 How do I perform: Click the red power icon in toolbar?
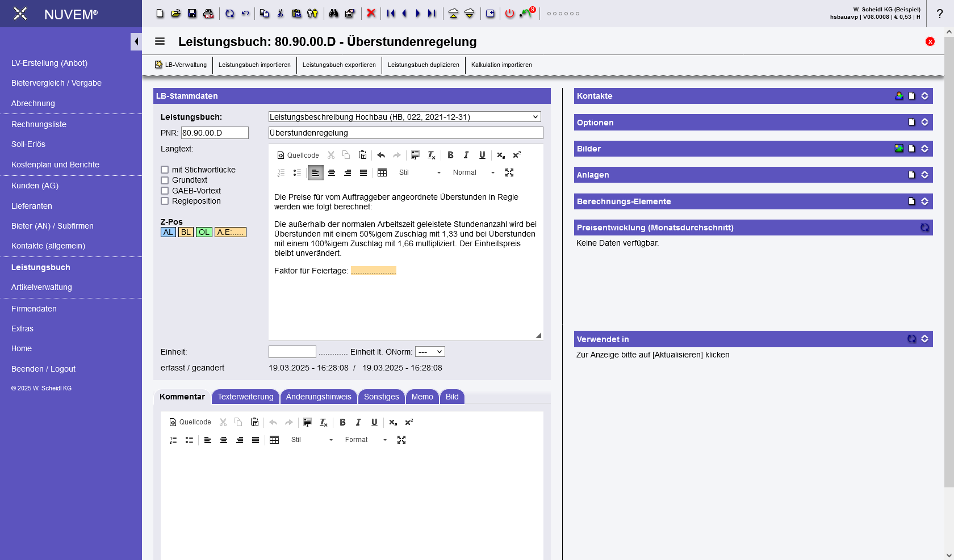510,14
